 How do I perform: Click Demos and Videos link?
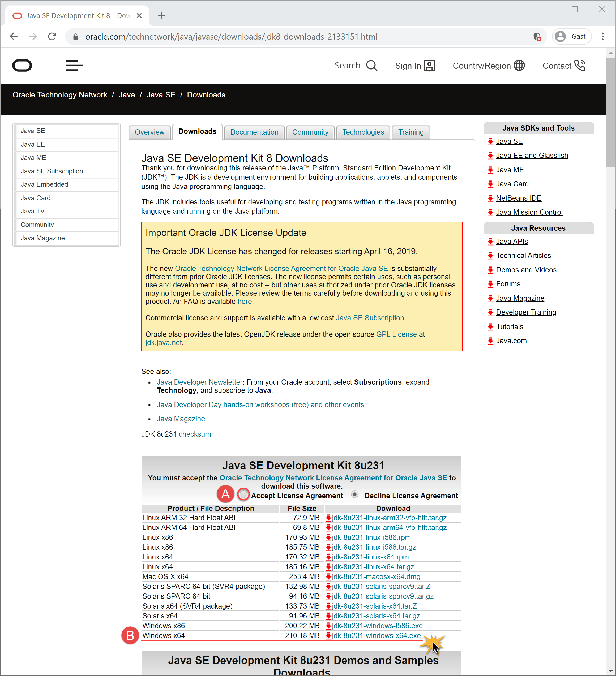click(526, 270)
